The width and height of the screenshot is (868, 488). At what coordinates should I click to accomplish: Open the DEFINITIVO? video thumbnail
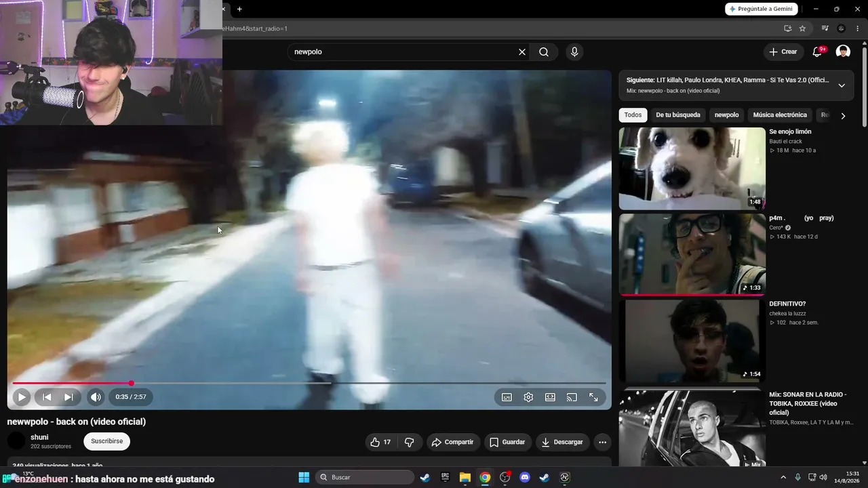click(x=692, y=341)
